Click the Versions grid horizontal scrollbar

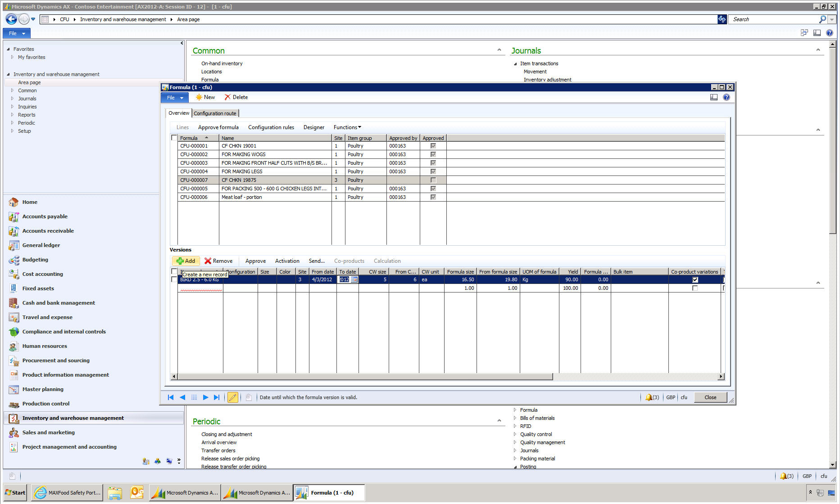[365, 376]
